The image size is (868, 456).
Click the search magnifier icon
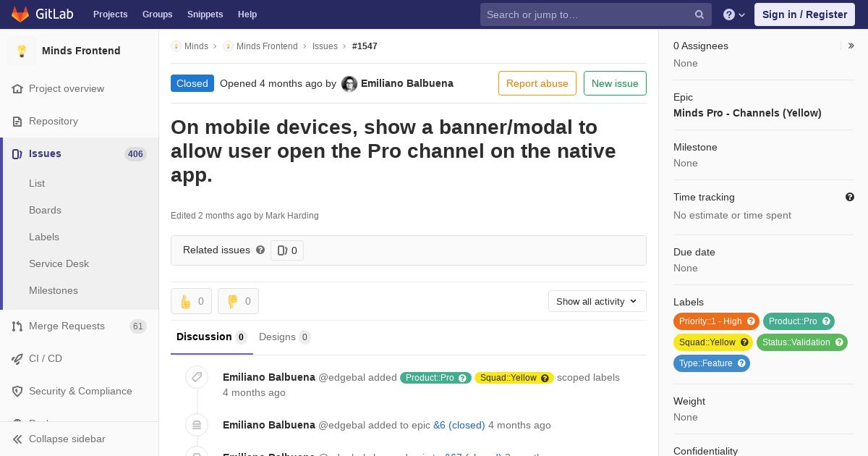699,14
